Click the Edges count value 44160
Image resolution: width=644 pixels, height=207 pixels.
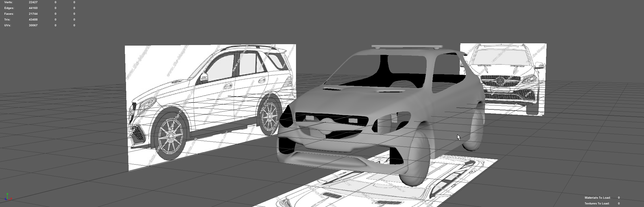[33, 8]
